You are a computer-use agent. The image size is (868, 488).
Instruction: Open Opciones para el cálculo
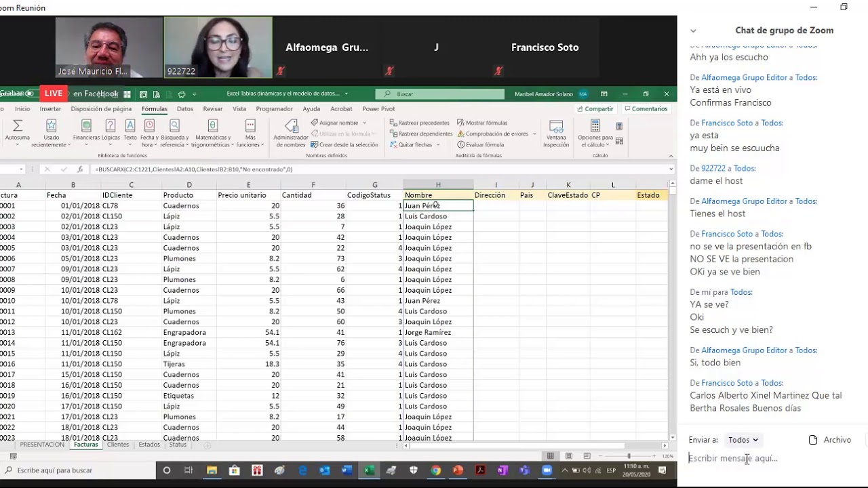coord(595,133)
